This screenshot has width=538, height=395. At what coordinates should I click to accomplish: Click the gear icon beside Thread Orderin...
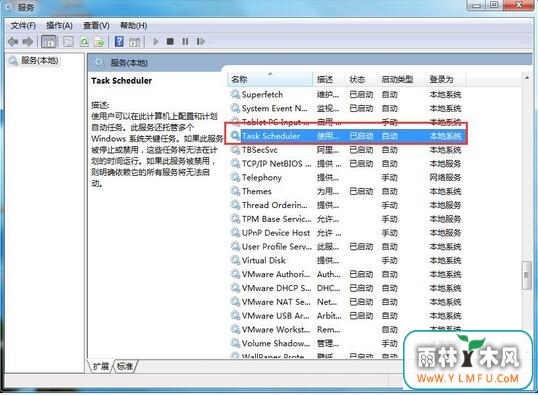(x=235, y=205)
